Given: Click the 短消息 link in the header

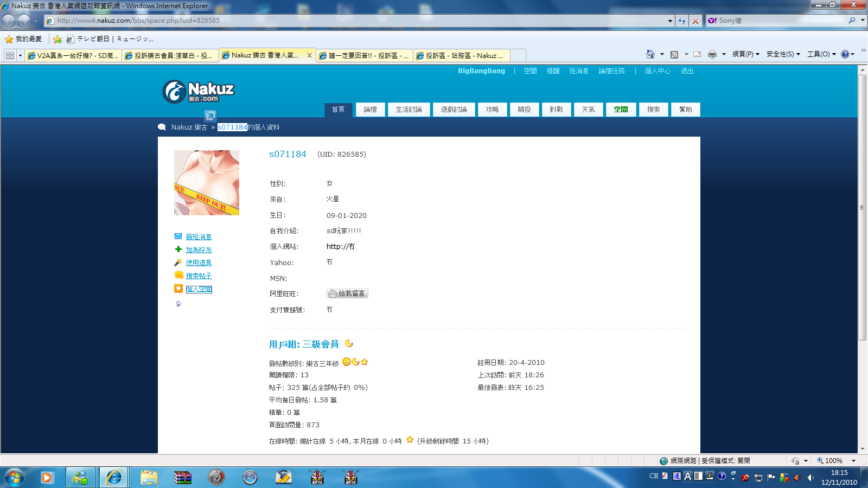Looking at the screenshot, I should [579, 71].
